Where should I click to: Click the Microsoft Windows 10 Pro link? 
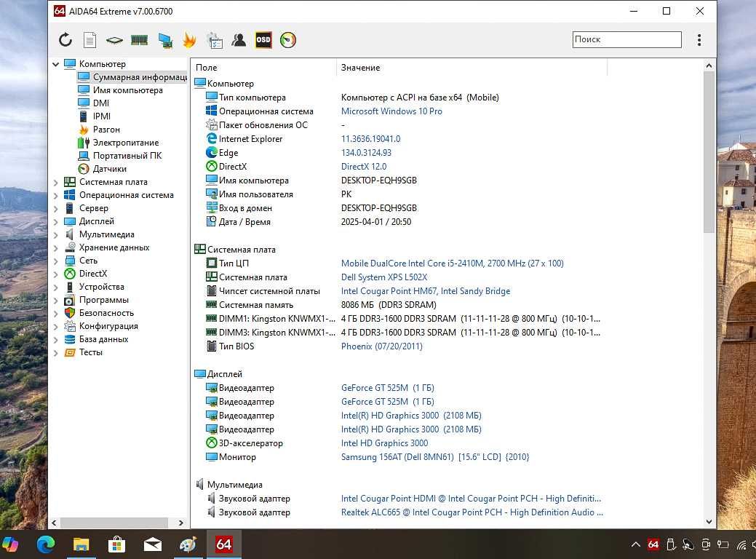click(x=391, y=111)
